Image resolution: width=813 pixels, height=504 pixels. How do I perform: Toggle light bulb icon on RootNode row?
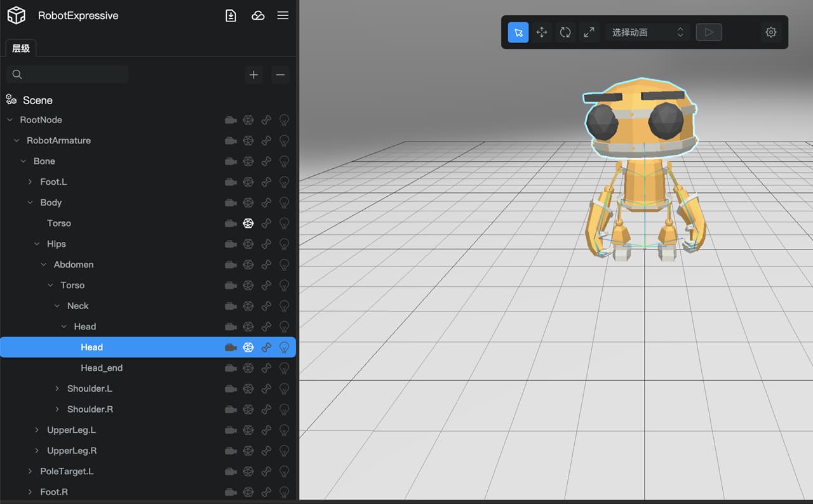(285, 120)
